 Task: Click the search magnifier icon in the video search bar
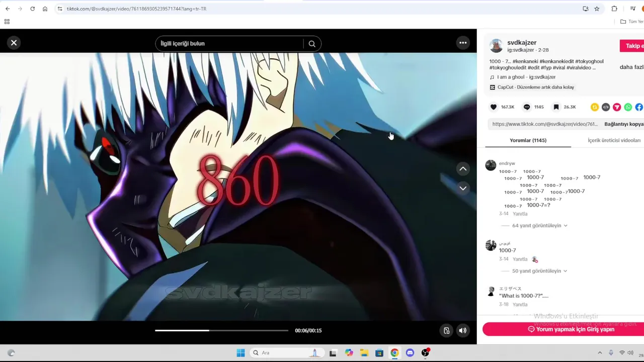(x=312, y=44)
